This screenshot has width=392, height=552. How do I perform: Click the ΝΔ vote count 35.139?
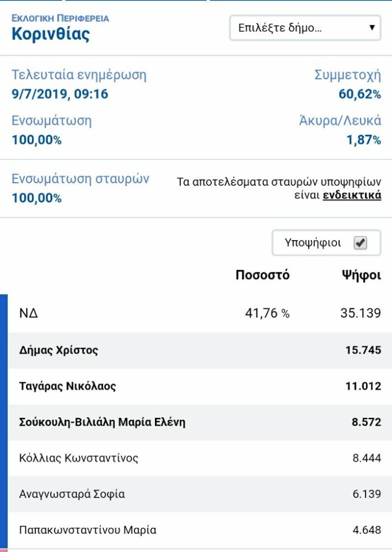(360, 313)
